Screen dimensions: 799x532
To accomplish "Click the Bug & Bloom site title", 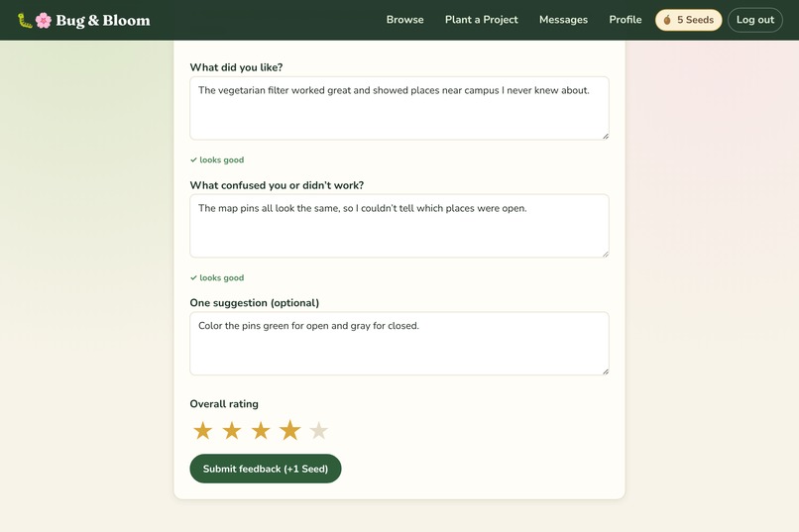I will 103,21.
